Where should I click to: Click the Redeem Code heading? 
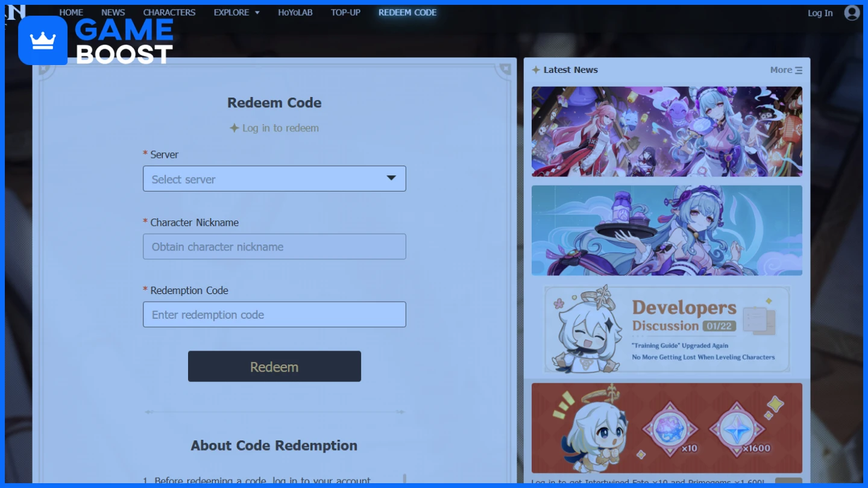tap(274, 102)
